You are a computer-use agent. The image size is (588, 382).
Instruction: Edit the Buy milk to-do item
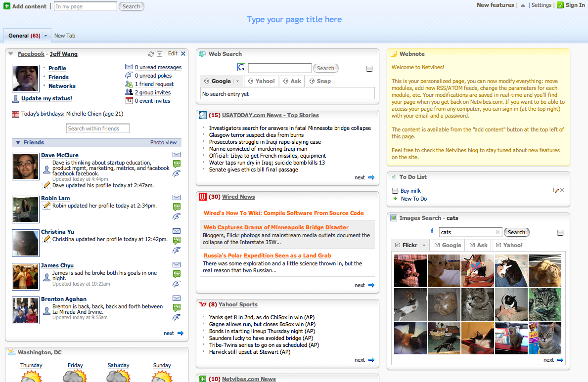tap(556, 190)
